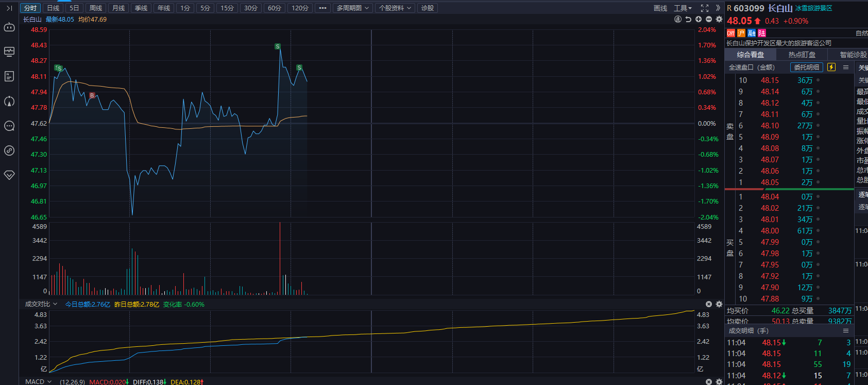Zoom in with the plus circle icon

(x=699, y=19)
